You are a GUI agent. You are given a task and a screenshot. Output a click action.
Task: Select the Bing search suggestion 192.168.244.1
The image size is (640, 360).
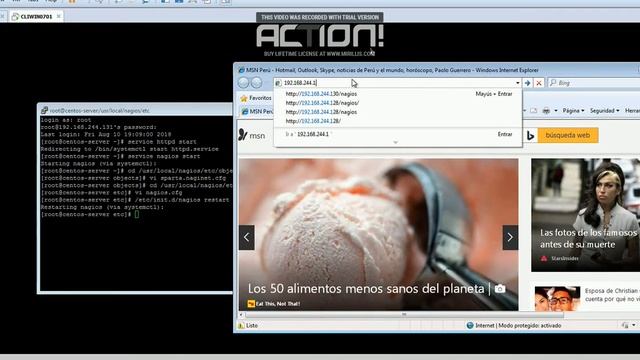point(313,134)
